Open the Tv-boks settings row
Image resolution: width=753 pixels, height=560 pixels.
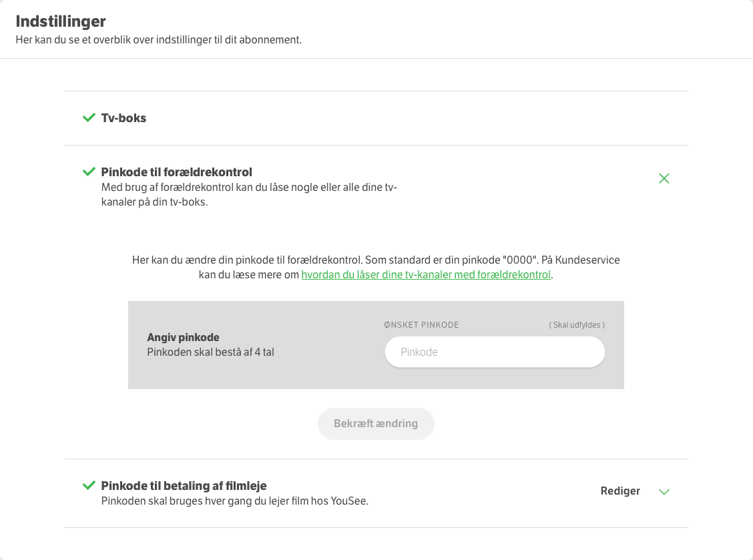123,118
